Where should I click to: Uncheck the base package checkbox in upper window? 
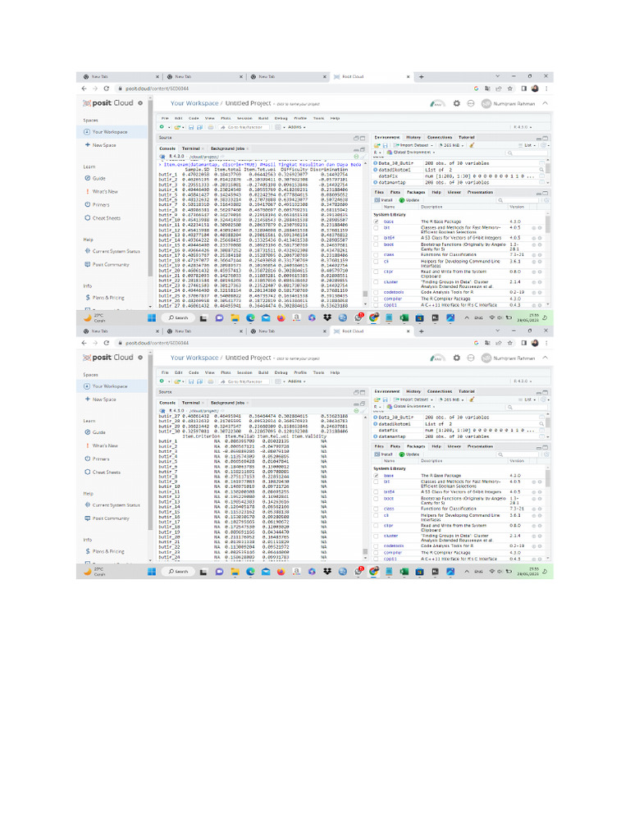[x=376, y=221]
